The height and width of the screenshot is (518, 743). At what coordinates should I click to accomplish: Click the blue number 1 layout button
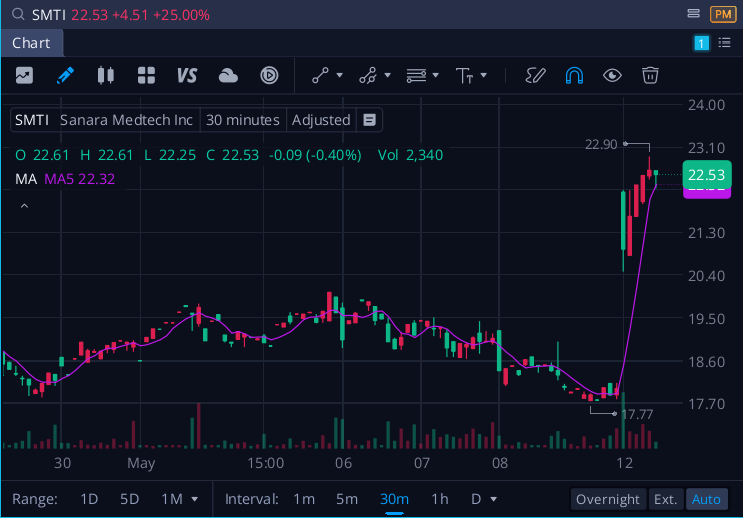[x=701, y=43]
